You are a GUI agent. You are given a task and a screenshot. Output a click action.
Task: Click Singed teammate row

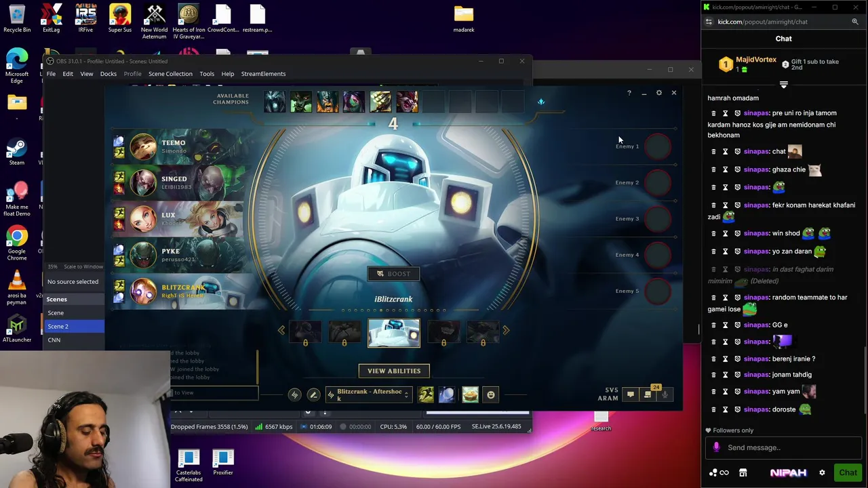pyautogui.click(x=180, y=182)
